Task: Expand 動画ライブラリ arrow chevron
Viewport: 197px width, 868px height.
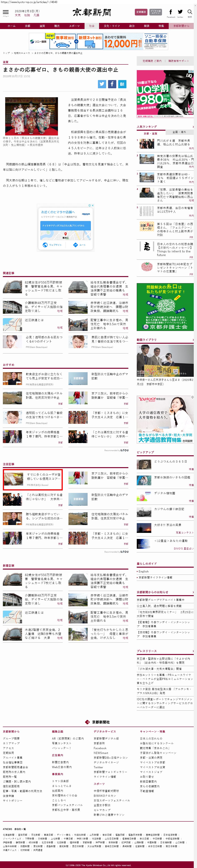Action: 193,340
